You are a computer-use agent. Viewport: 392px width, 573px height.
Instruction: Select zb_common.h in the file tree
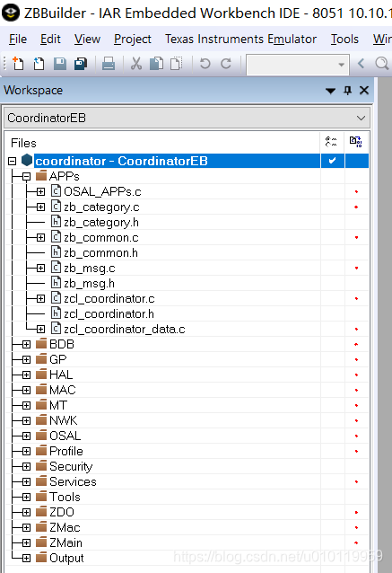[x=100, y=253]
